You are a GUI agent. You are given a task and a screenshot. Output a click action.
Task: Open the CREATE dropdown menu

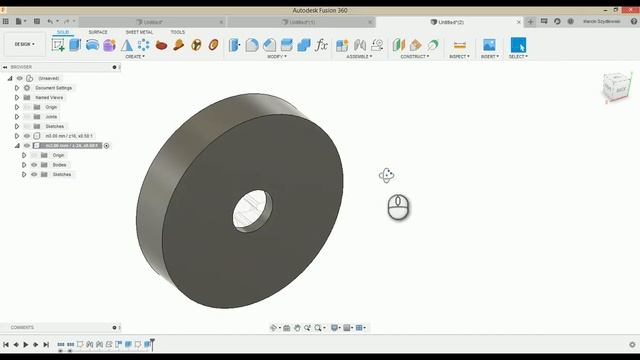coord(135,57)
